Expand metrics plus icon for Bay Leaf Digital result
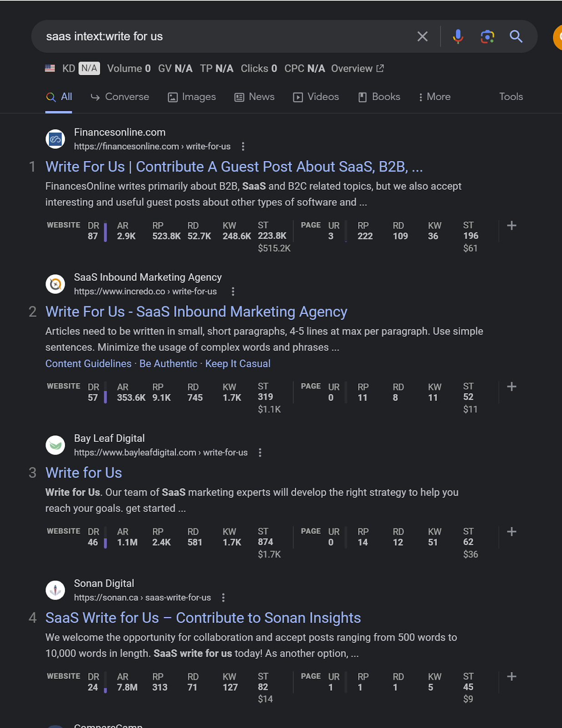This screenshot has height=728, width=562. click(511, 531)
